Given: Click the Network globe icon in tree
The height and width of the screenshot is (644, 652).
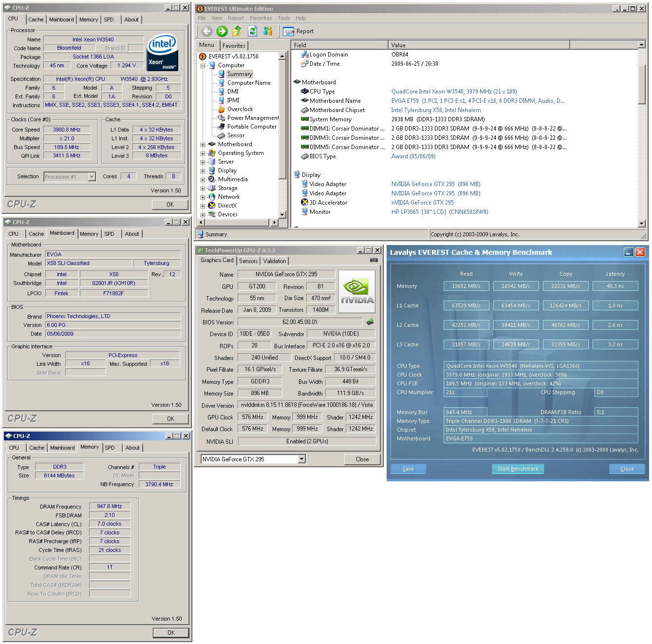Looking at the screenshot, I should (212, 197).
